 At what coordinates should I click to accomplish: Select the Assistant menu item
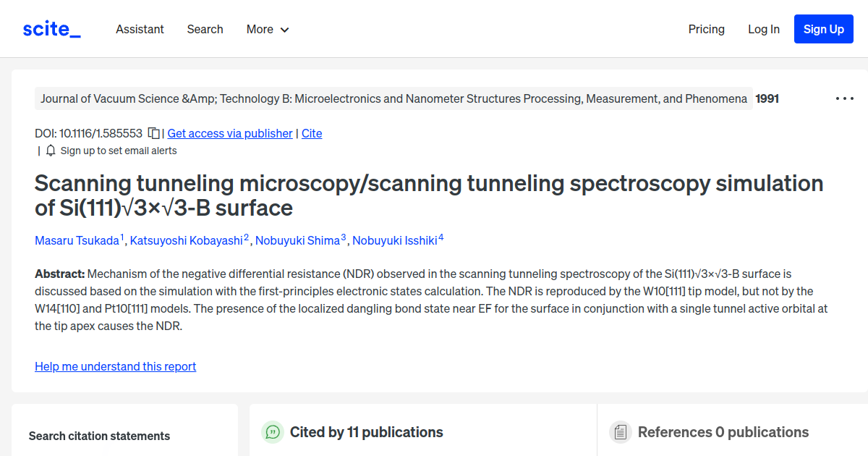pos(140,29)
